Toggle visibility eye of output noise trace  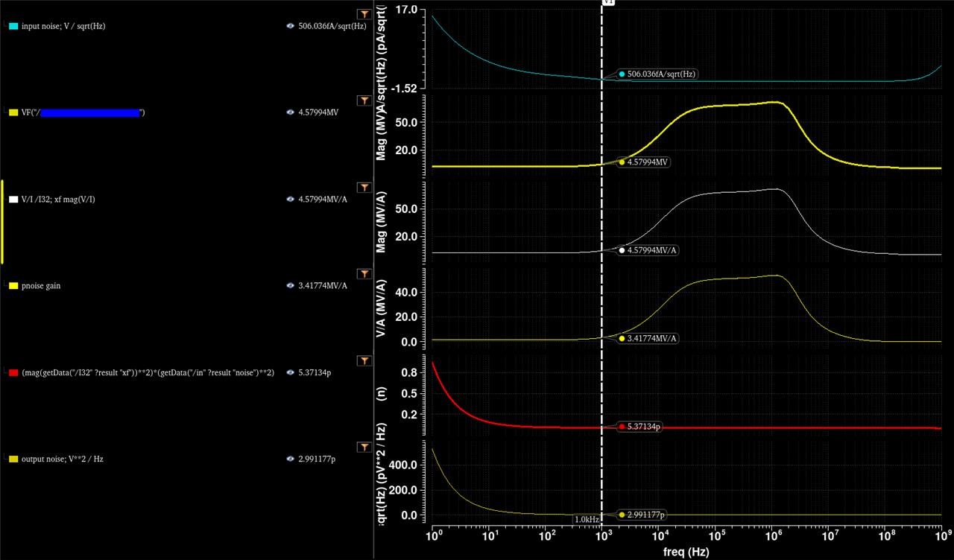(x=291, y=459)
